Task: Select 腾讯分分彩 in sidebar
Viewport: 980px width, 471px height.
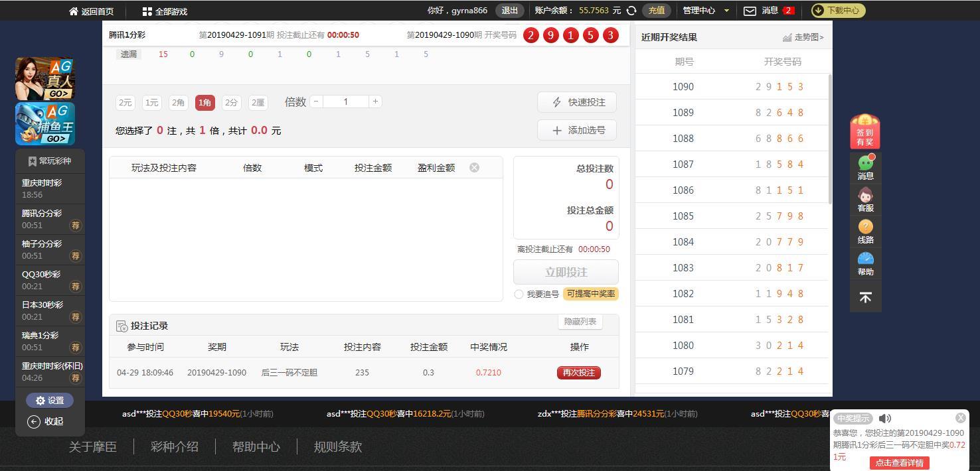Action: (50, 219)
